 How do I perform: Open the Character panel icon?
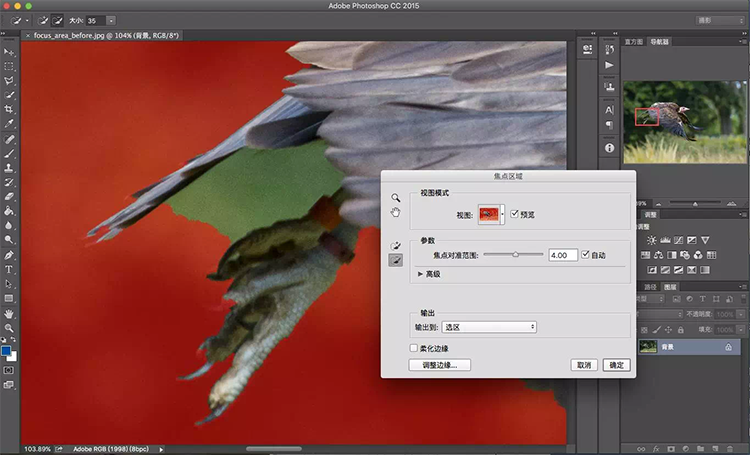pos(609,110)
